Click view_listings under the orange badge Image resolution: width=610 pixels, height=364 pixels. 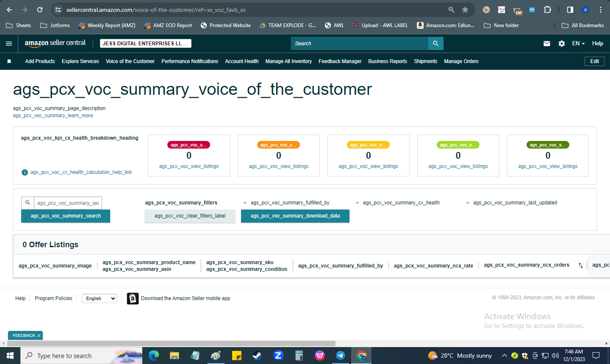(x=279, y=166)
